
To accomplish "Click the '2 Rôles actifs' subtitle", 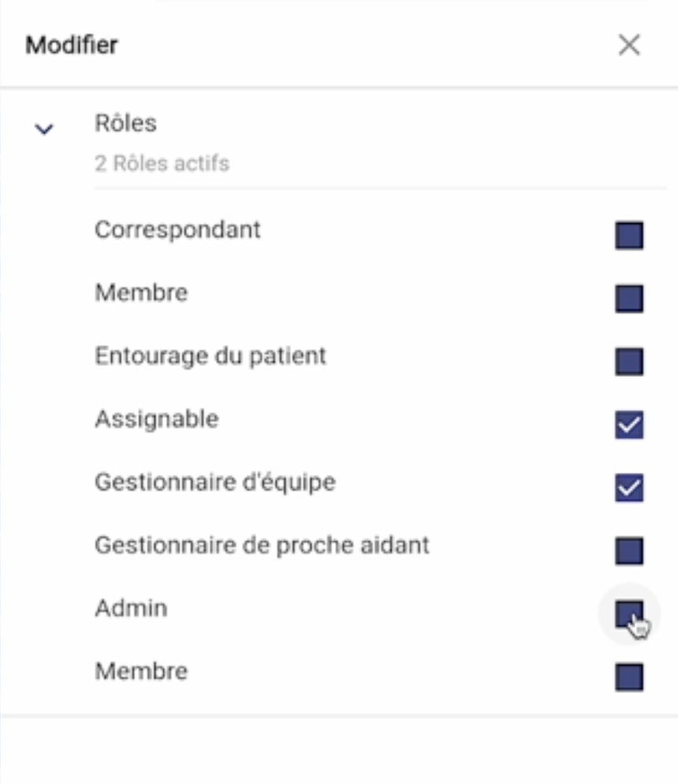I will tap(162, 164).
